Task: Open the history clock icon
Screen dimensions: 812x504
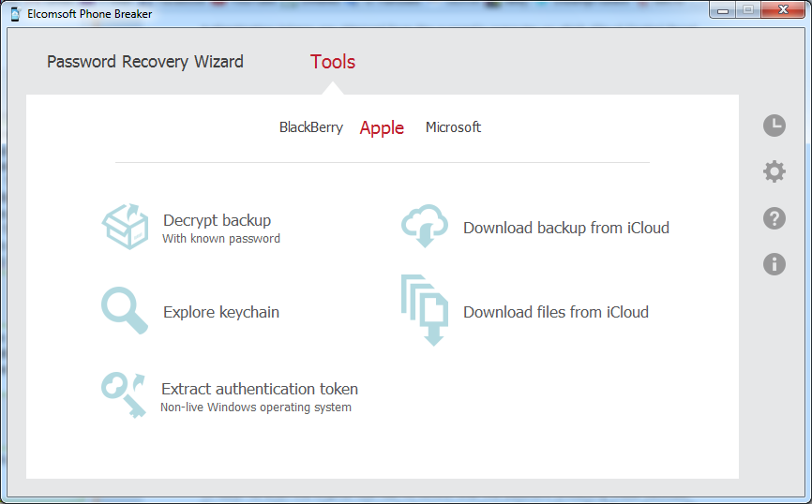Action: pyautogui.click(x=774, y=126)
